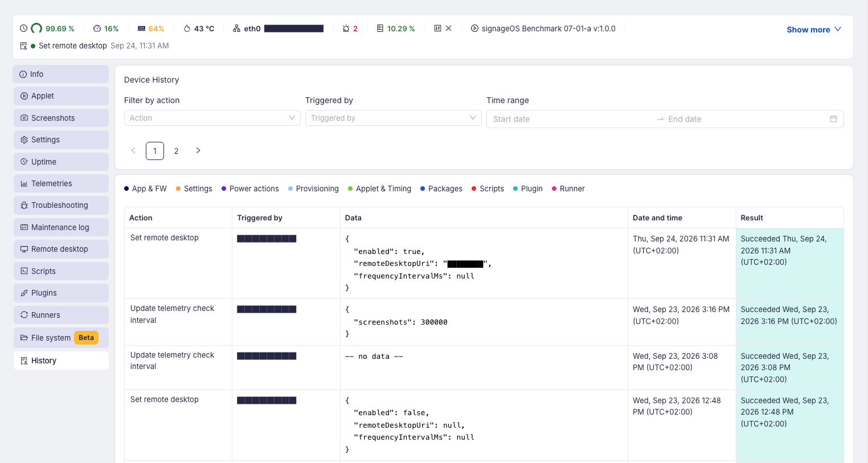
Task: Open Settings in the sidebar
Action: coord(61,140)
